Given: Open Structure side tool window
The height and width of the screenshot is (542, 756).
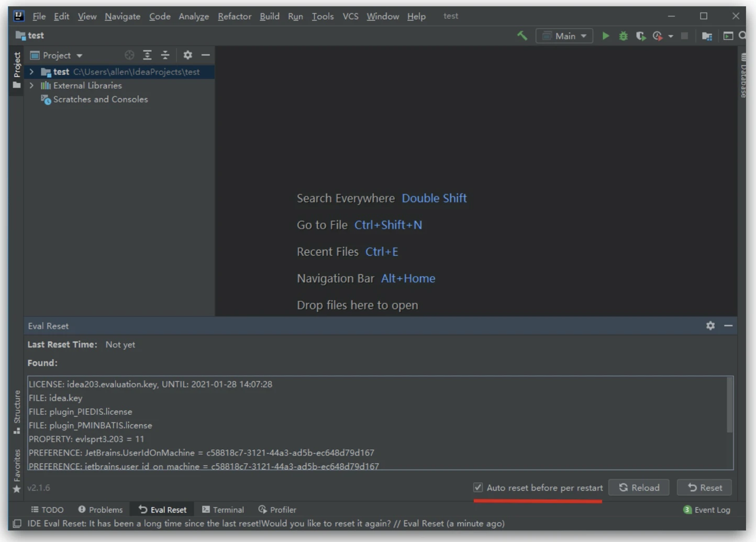Looking at the screenshot, I should 17,412.
